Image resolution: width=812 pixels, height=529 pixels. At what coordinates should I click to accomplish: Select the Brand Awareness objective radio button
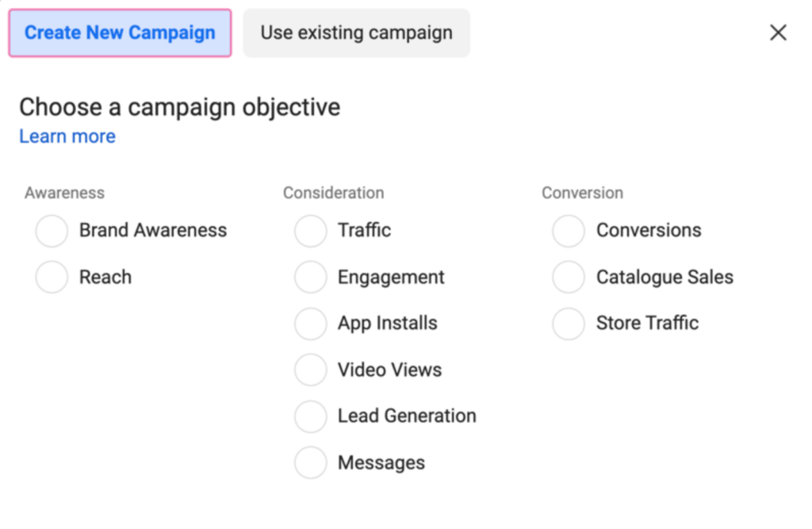click(x=52, y=231)
